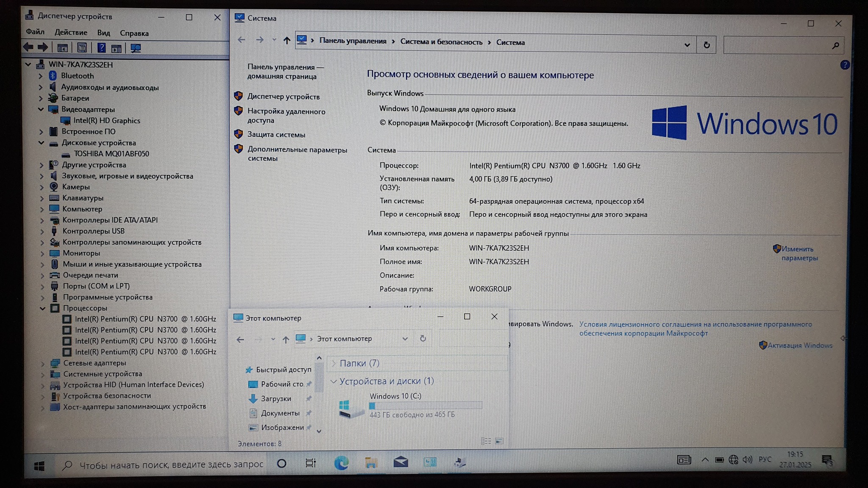Viewport: 868px width, 488px height.
Task: Click the scan for hardware changes icon
Action: point(136,48)
